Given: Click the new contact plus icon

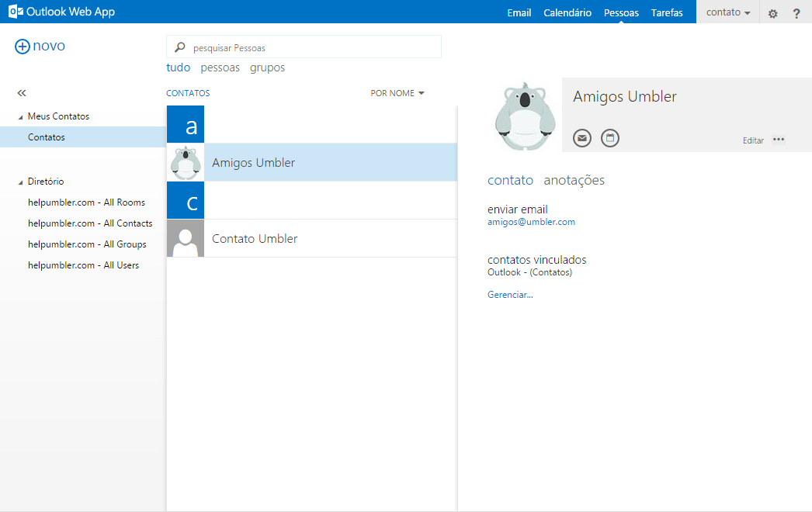Looking at the screenshot, I should pyautogui.click(x=22, y=47).
